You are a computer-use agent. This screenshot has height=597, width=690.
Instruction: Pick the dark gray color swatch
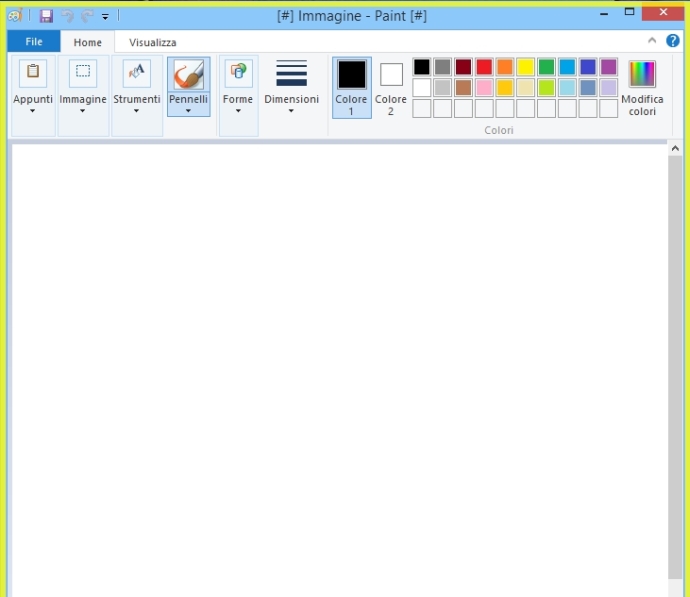point(442,67)
